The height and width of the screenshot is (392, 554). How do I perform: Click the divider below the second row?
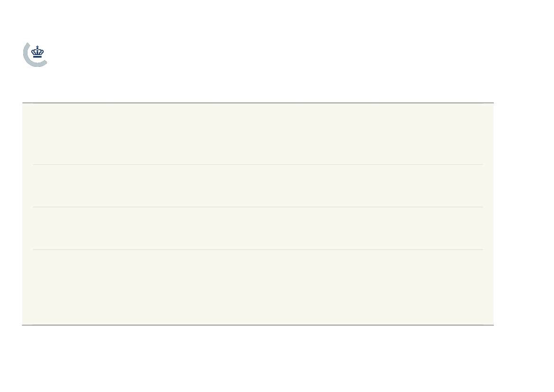tap(258, 207)
